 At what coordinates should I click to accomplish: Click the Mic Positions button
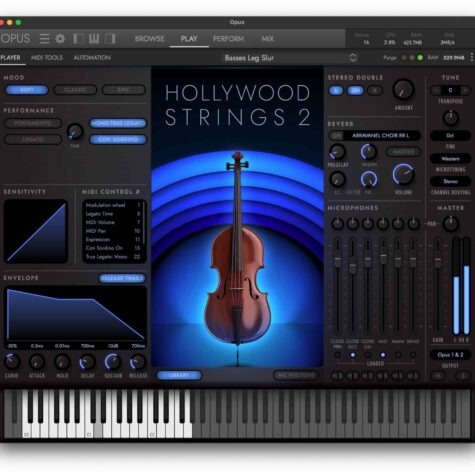point(296,375)
